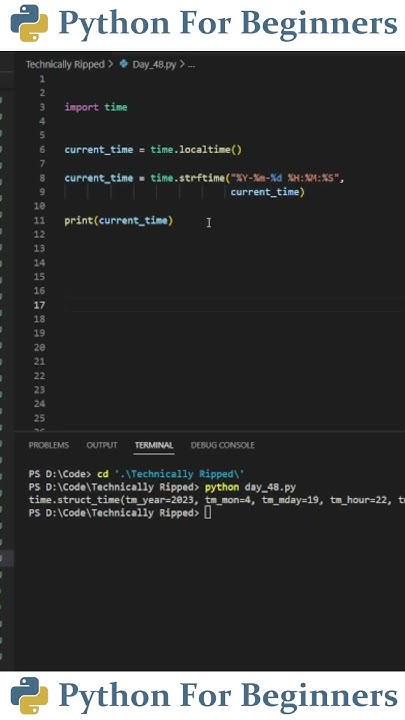The height and width of the screenshot is (720, 405).
Task: Open the DEBUG CONSOLE tab
Action: (x=223, y=445)
